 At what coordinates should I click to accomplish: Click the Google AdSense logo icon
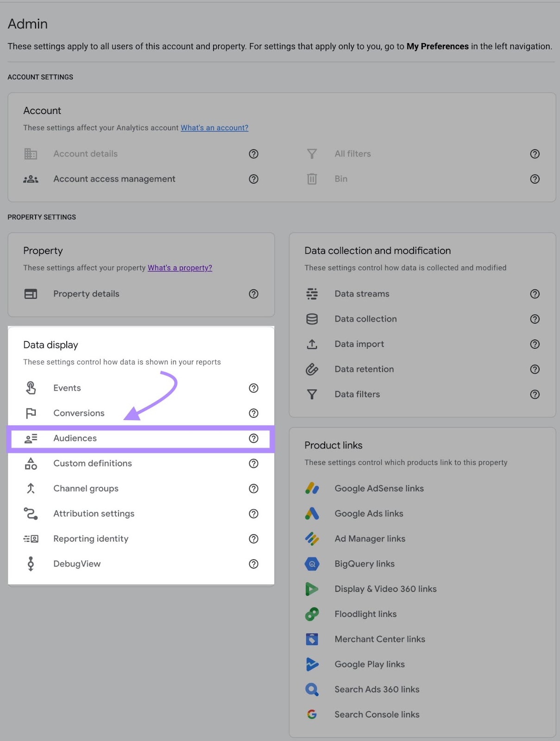pyautogui.click(x=312, y=488)
